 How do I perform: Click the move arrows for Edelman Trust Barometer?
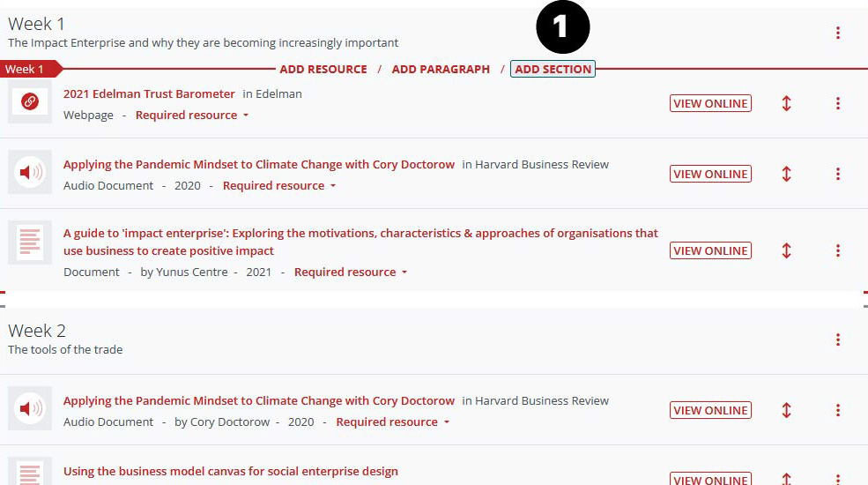pyautogui.click(x=786, y=103)
